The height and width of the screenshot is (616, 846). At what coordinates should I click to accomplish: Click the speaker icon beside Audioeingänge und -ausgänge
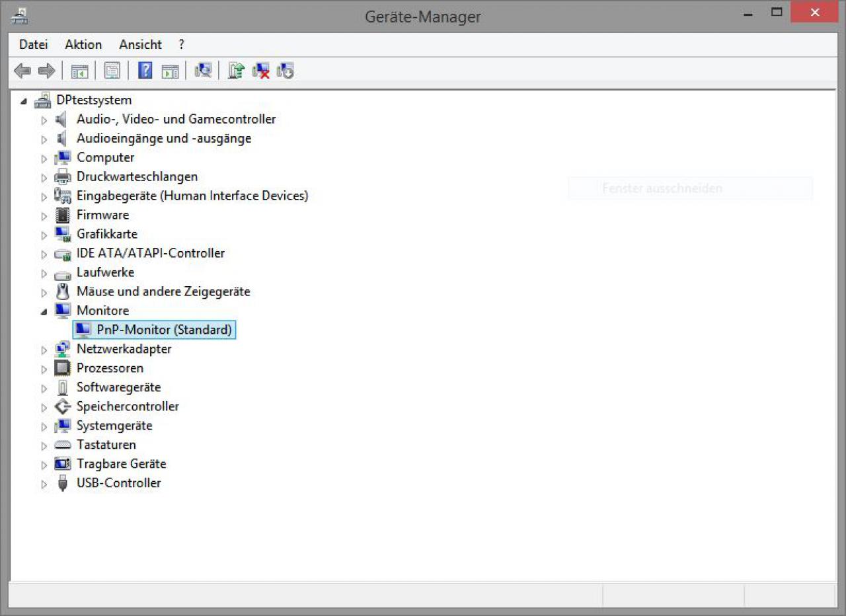tap(61, 138)
